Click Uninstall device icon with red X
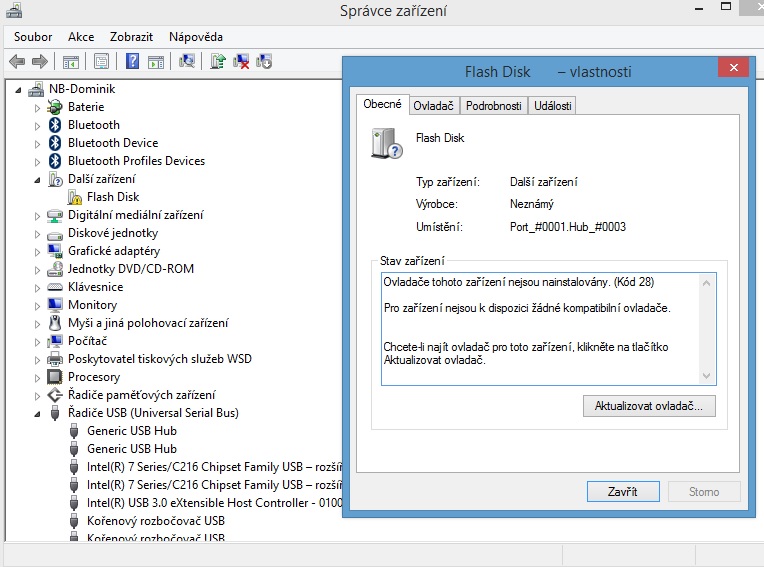 [x=241, y=62]
